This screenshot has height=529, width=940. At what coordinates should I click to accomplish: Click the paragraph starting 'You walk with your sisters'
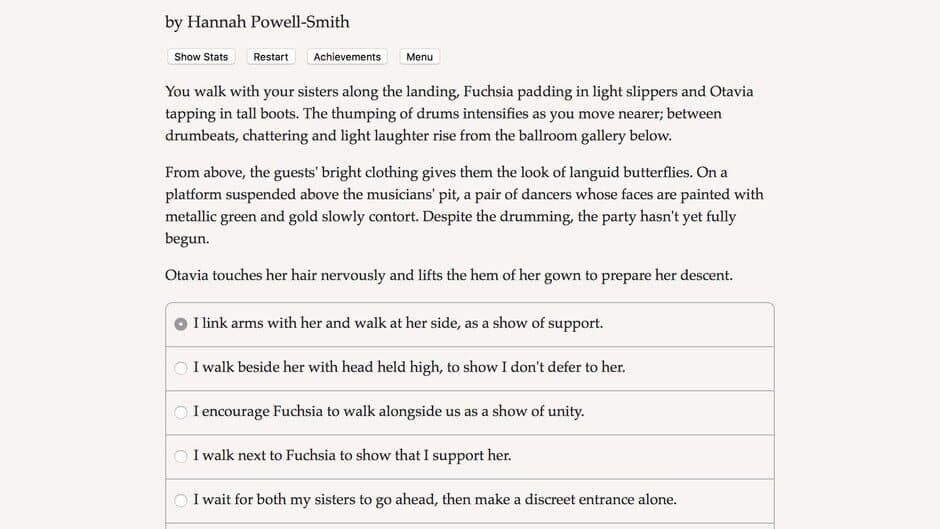coord(459,113)
